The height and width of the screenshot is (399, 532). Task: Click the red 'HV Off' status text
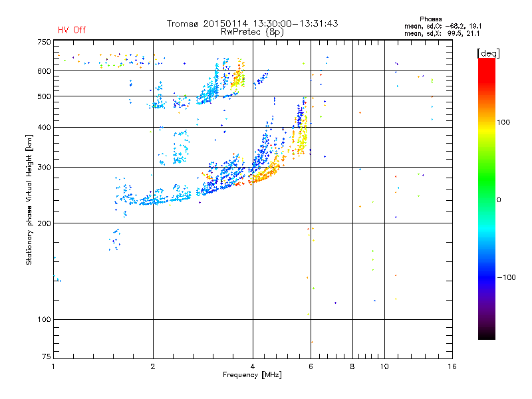[x=72, y=30]
